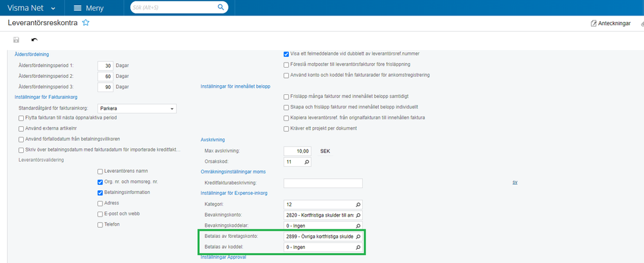The height and width of the screenshot is (263, 644).
Task: Uncheck the Betalningsinformation checkbox
Action: 100,192
